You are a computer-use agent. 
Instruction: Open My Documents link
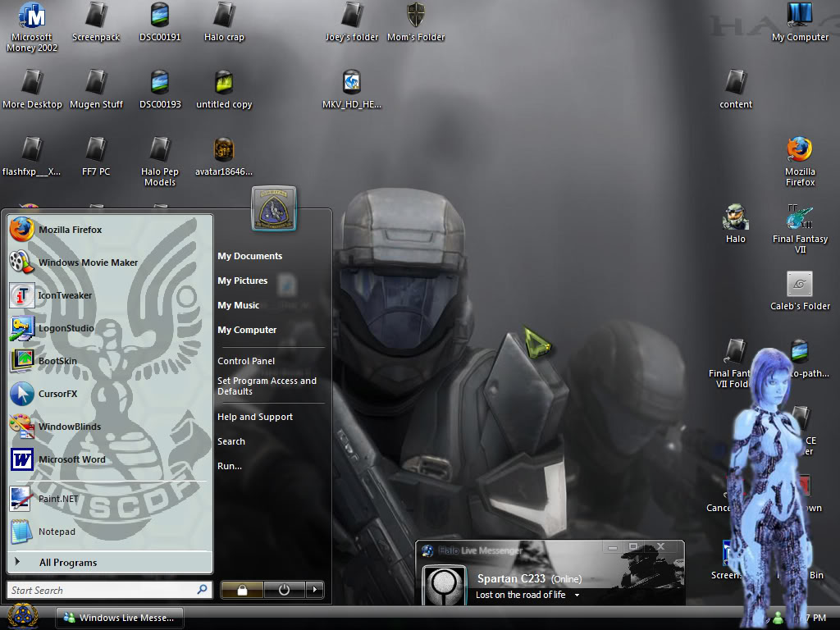point(249,256)
